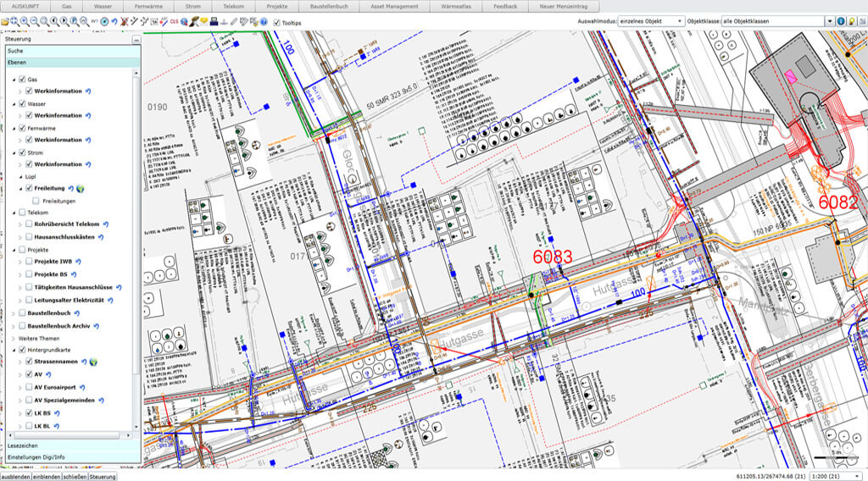Collapse the Wasser layer tree node
The width and height of the screenshot is (868, 481).
click(14, 103)
